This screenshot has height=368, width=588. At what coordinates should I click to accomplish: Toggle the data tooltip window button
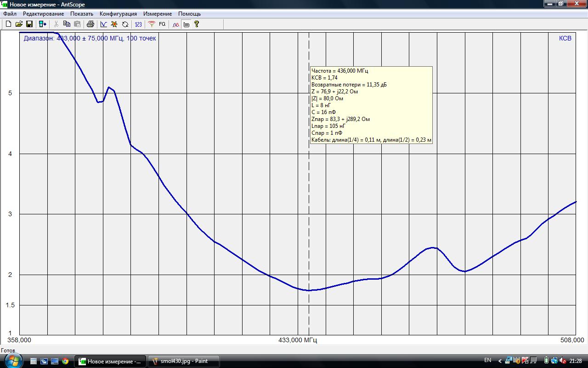[x=186, y=24]
